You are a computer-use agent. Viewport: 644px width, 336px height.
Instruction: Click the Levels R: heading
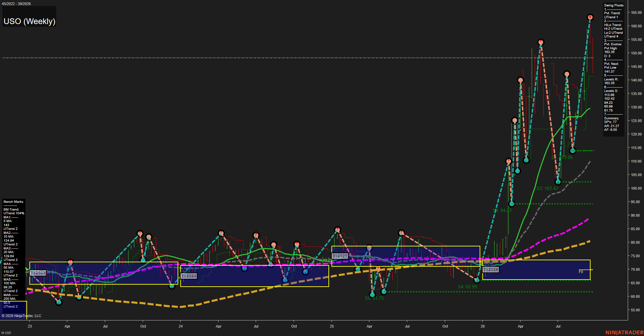[x=611, y=79]
